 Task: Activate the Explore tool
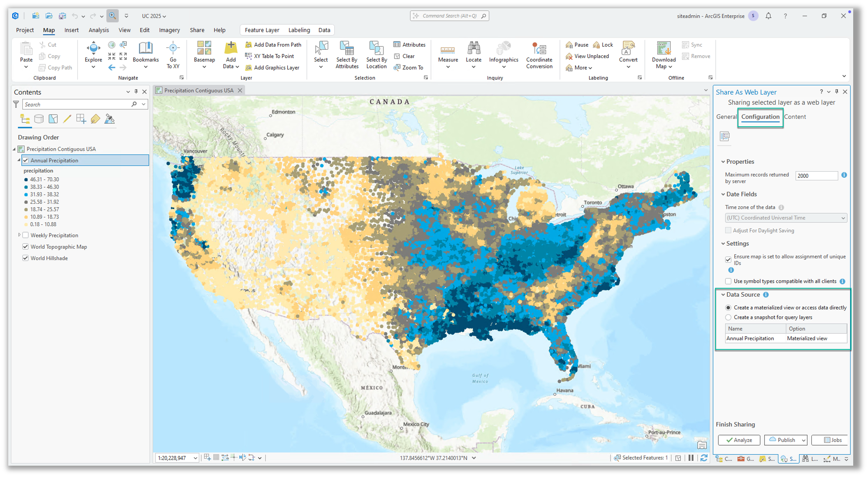(x=93, y=51)
